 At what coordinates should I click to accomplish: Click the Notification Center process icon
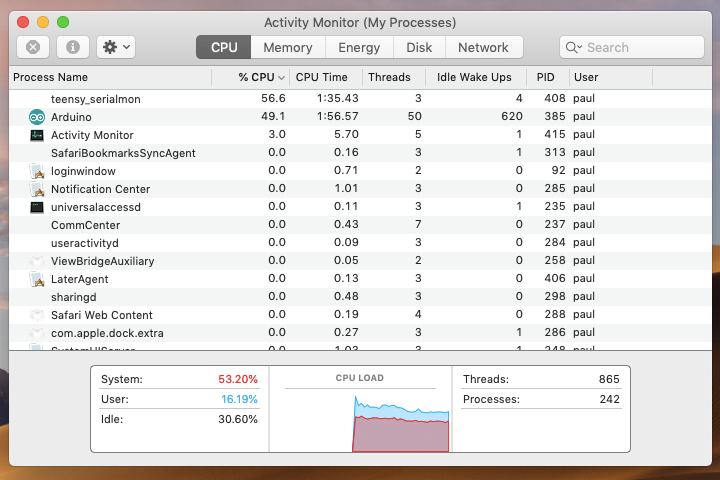pyautogui.click(x=37, y=189)
